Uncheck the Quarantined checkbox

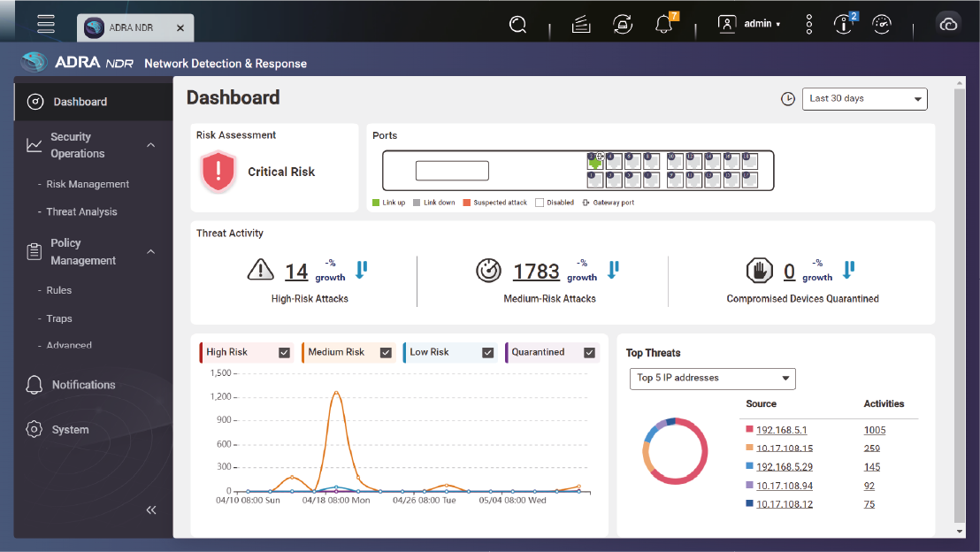[589, 353]
